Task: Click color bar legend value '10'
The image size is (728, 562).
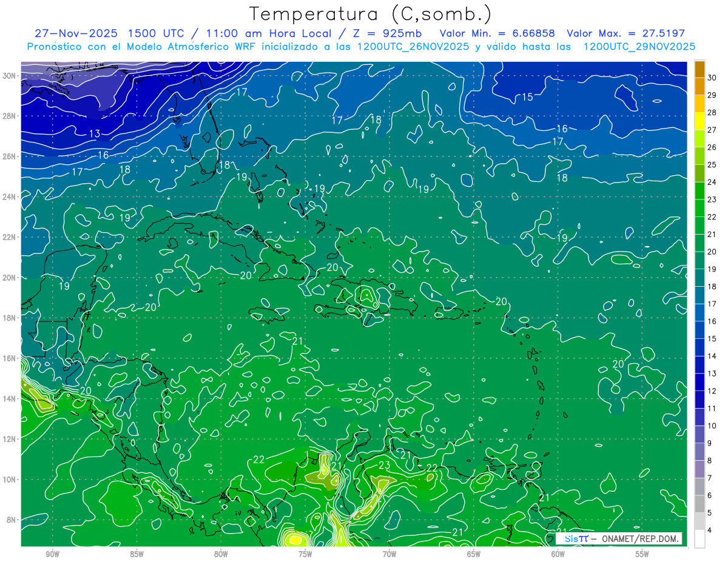Action: (712, 426)
